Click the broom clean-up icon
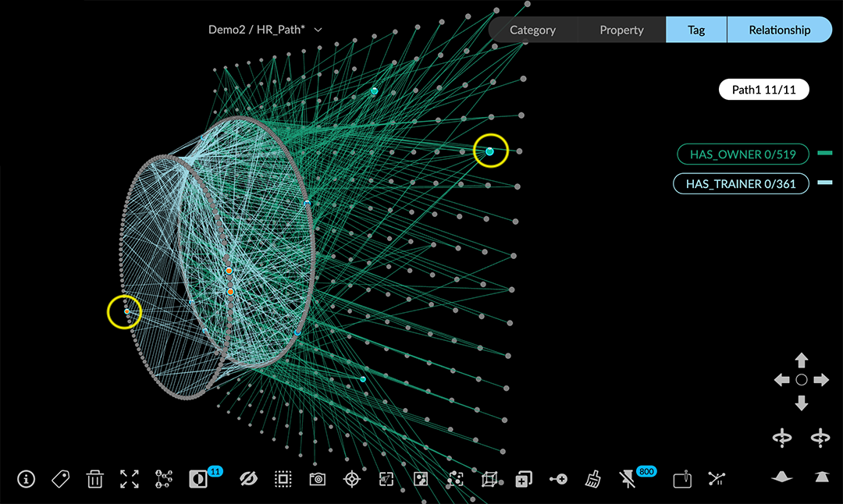This screenshot has width=843, height=504. (x=592, y=478)
